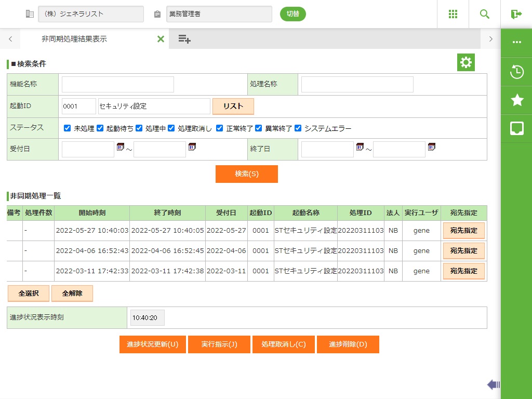This screenshot has width=532, height=399.
Task: Select the 非同期処理結果表示 tab
Action: [x=74, y=39]
